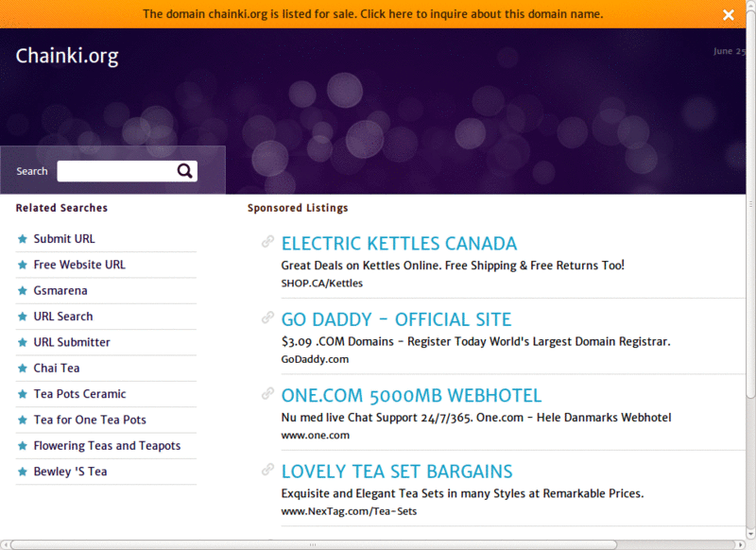Open the URL Search link
The image size is (756, 550).
pyautogui.click(x=63, y=317)
